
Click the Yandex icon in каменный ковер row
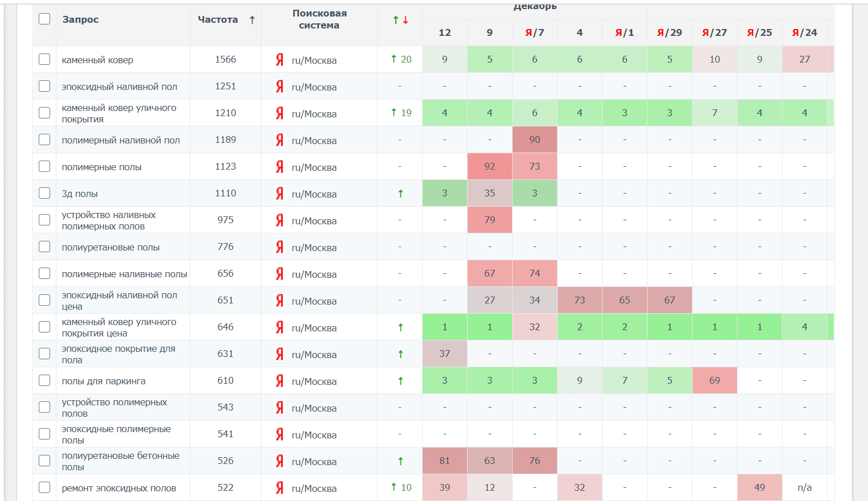click(x=280, y=60)
